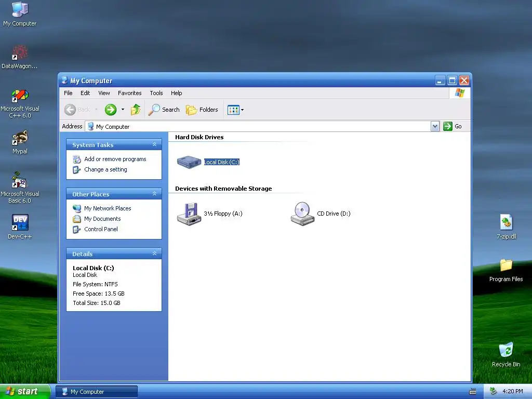
Task: Click Add or remove programs link
Action: click(x=115, y=159)
